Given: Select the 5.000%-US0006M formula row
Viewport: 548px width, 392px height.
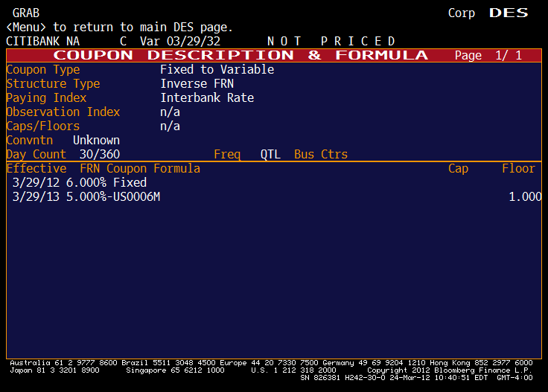Looking at the screenshot, I should click(x=86, y=197).
